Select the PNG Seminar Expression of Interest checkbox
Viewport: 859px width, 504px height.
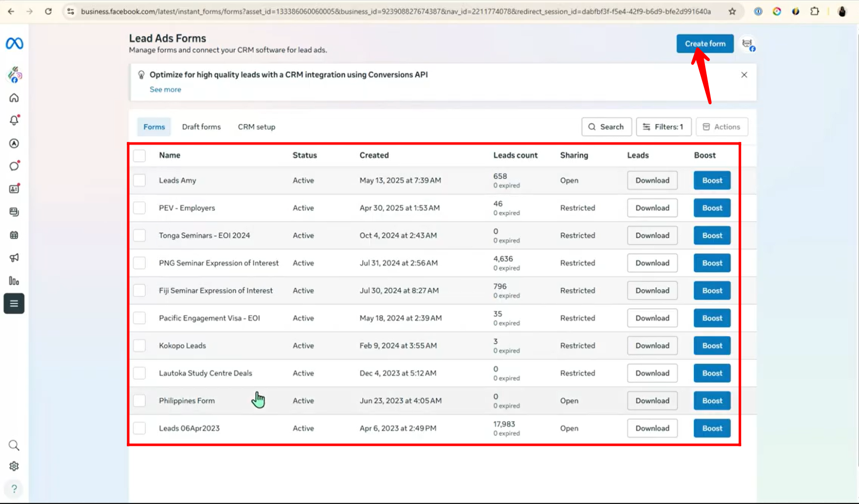139,263
